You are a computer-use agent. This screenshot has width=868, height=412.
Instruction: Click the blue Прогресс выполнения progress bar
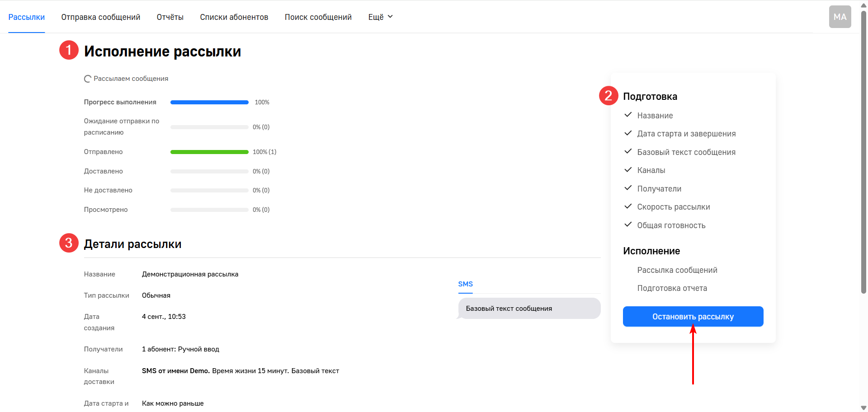[x=209, y=103]
